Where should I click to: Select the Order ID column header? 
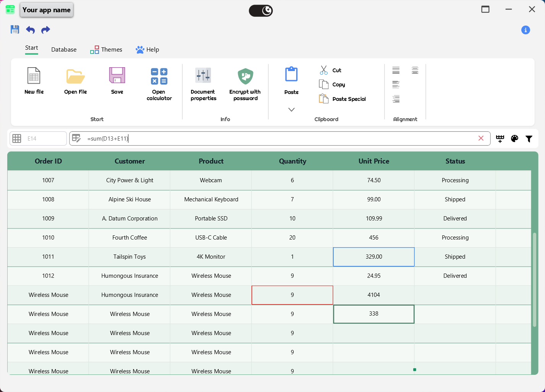tap(48, 161)
